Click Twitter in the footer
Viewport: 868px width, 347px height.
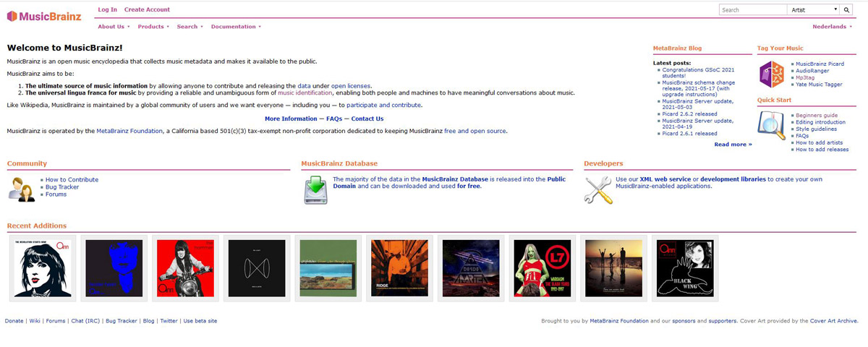(169, 321)
